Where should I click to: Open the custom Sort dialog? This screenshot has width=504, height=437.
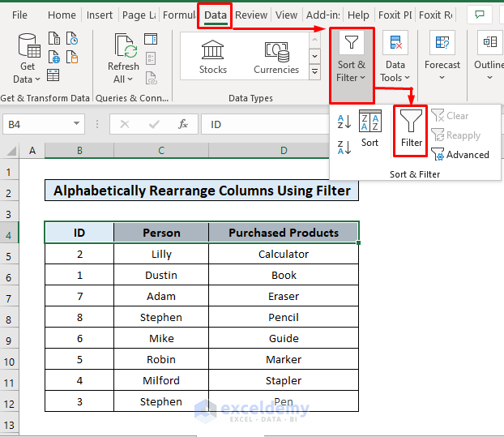tap(370, 129)
